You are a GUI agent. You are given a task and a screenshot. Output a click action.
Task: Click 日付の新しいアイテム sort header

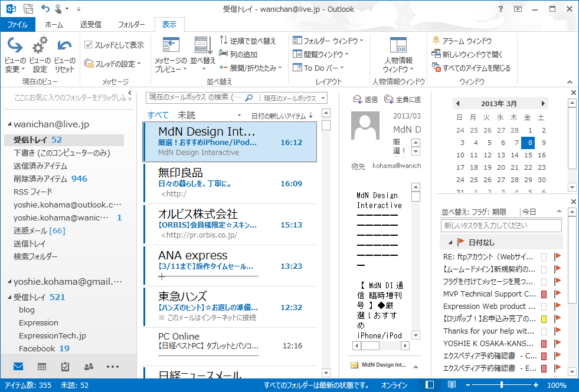(x=282, y=116)
